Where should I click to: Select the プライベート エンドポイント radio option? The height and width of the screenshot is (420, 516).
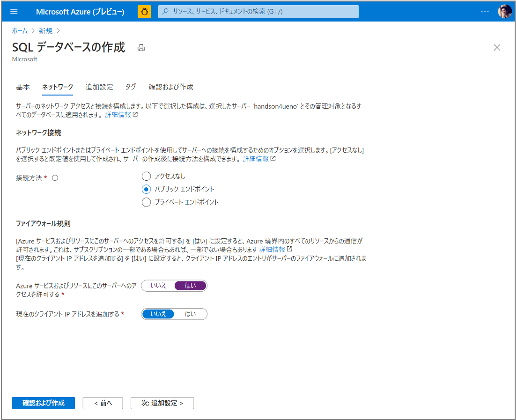(x=146, y=202)
